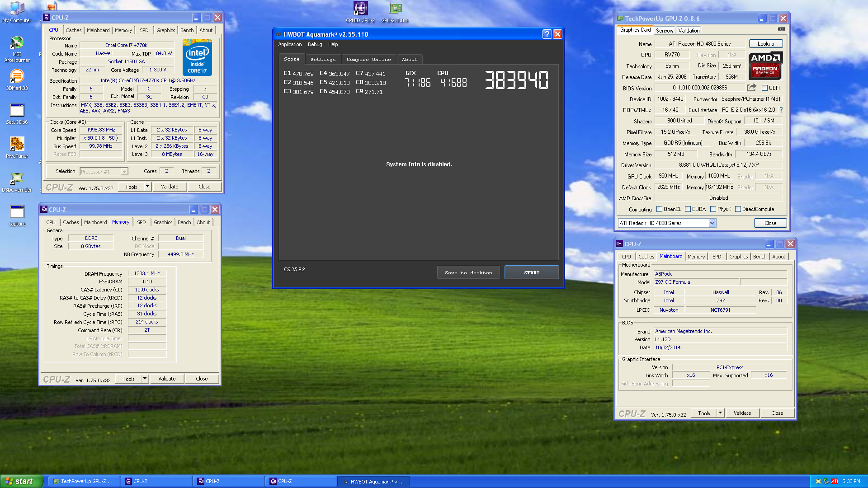Click Lookup button in GPU-Z
This screenshot has height=488, width=868.
pyautogui.click(x=766, y=44)
